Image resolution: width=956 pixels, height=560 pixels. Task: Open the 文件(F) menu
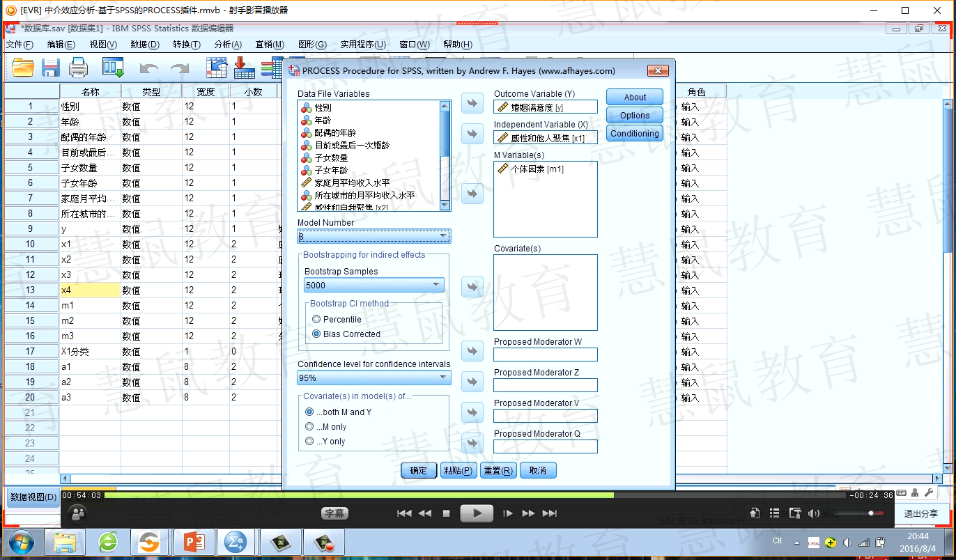click(x=20, y=45)
